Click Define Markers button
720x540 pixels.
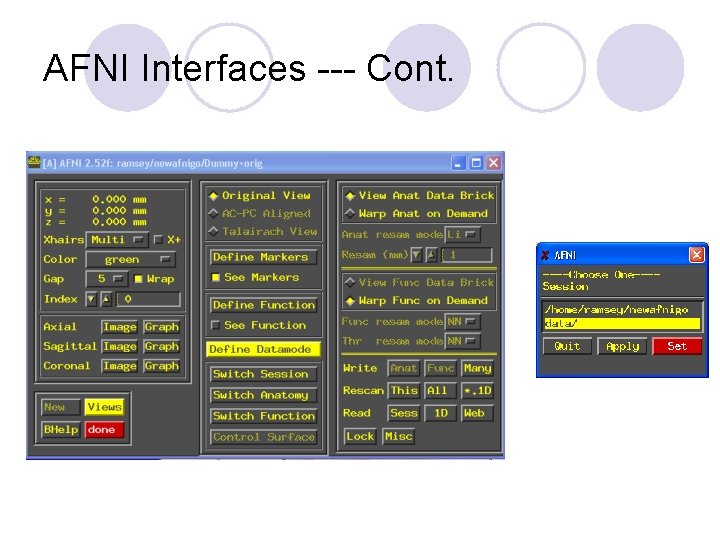tap(264, 257)
